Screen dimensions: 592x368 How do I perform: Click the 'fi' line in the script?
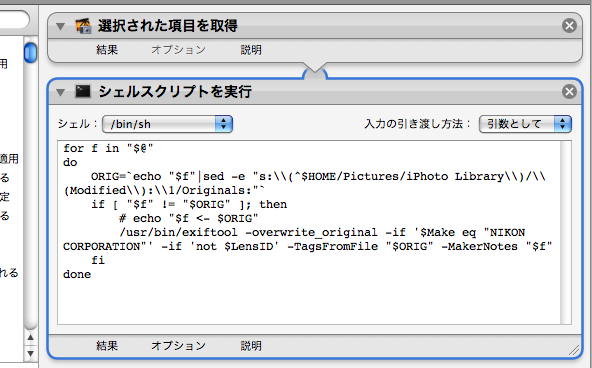tap(98, 260)
